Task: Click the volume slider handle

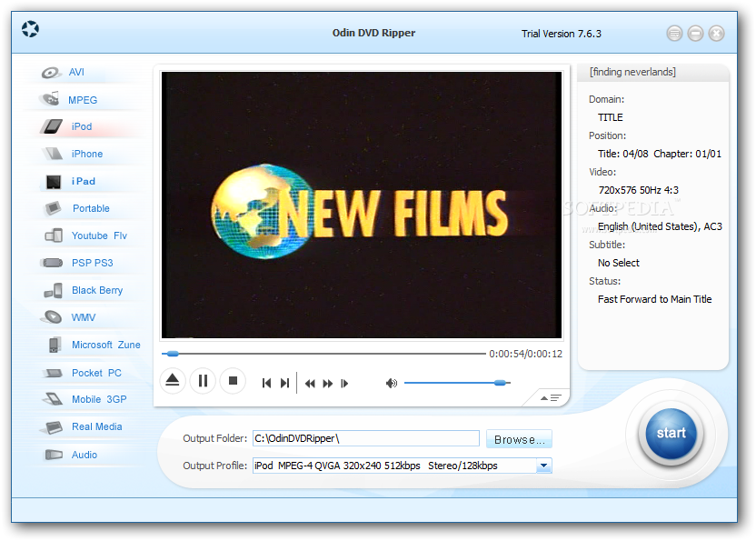Action: (500, 383)
